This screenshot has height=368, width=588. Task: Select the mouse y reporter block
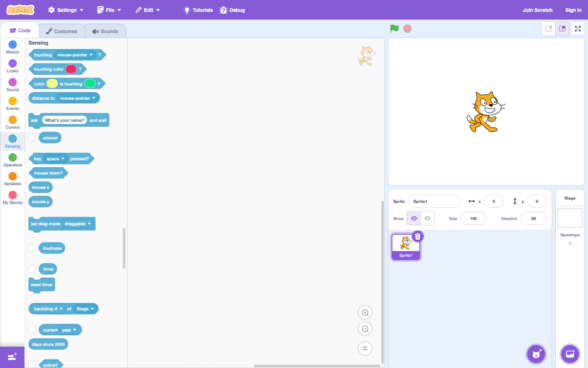[40, 202]
